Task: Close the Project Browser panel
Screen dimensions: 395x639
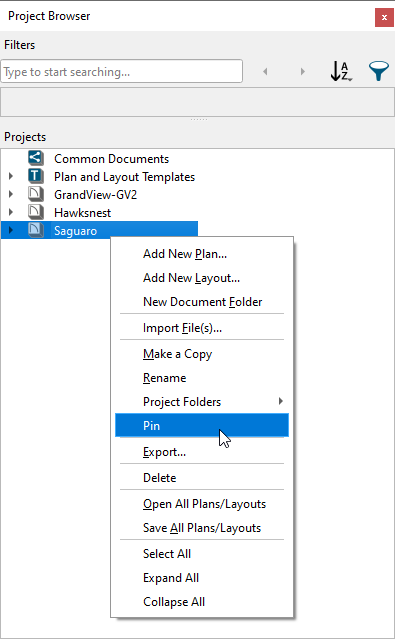Action: (384, 18)
